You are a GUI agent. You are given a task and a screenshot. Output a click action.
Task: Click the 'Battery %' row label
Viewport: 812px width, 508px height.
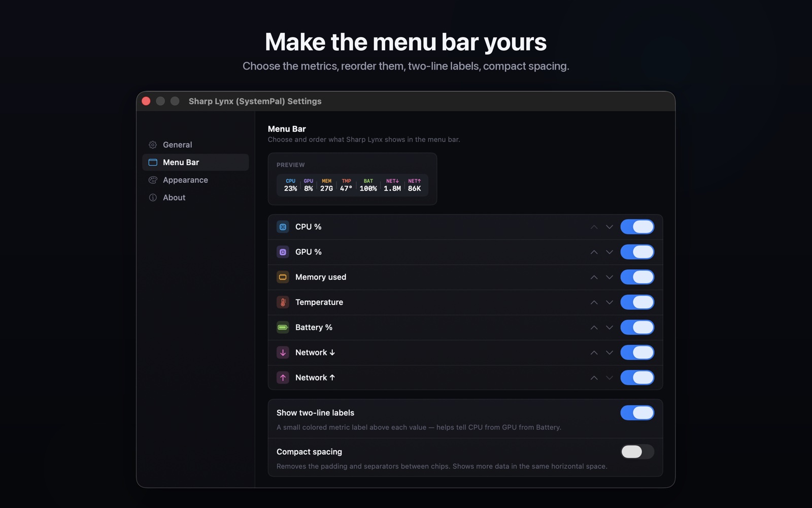[x=314, y=328]
